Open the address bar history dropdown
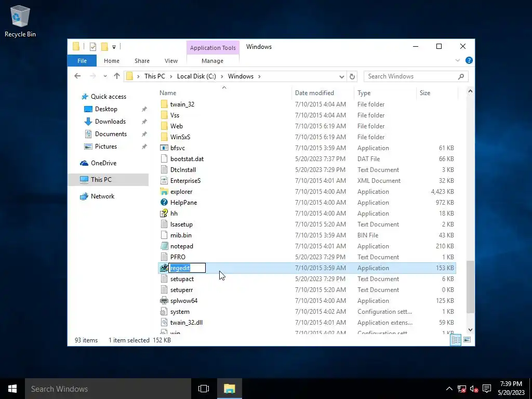Screen dimensions: 532x399 click(x=342, y=77)
